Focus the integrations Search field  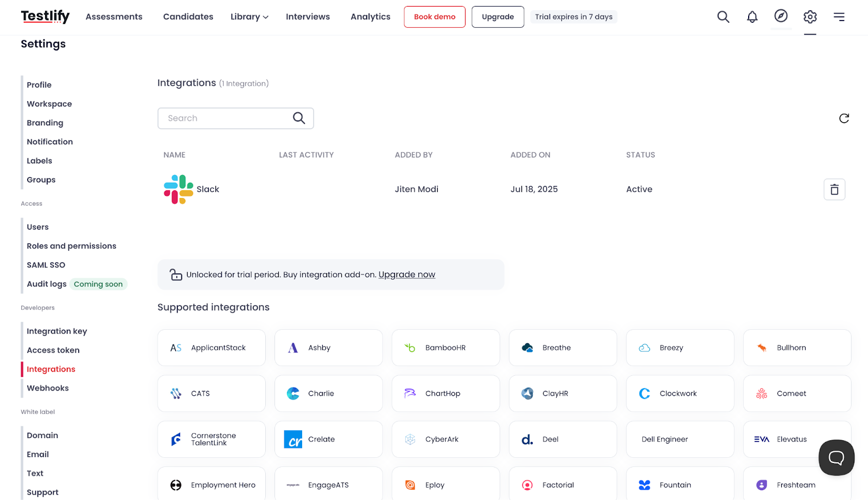(x=235, y=118)
